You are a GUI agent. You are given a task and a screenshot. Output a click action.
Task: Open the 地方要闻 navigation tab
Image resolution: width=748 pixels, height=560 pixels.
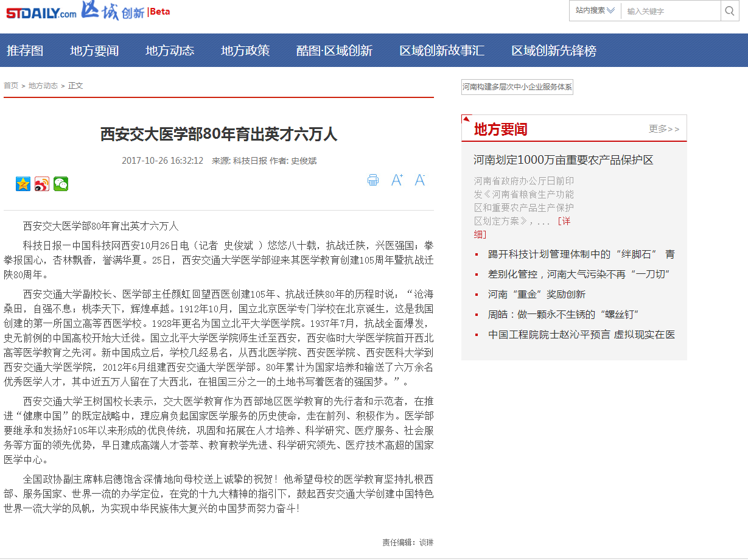click(x=94, y=51)
